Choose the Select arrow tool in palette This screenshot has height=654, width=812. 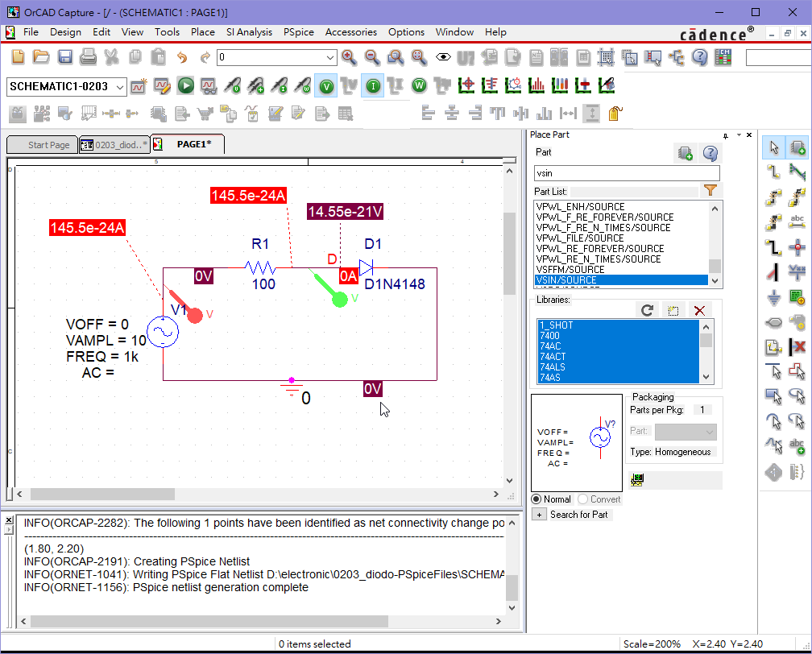click(x=773, y=147)
